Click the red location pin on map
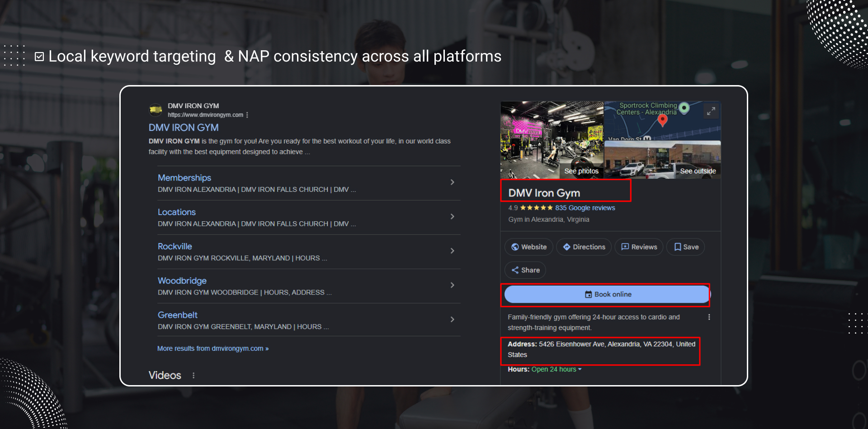868x429 pixels. pyautogui.click(x=663, y=120)
